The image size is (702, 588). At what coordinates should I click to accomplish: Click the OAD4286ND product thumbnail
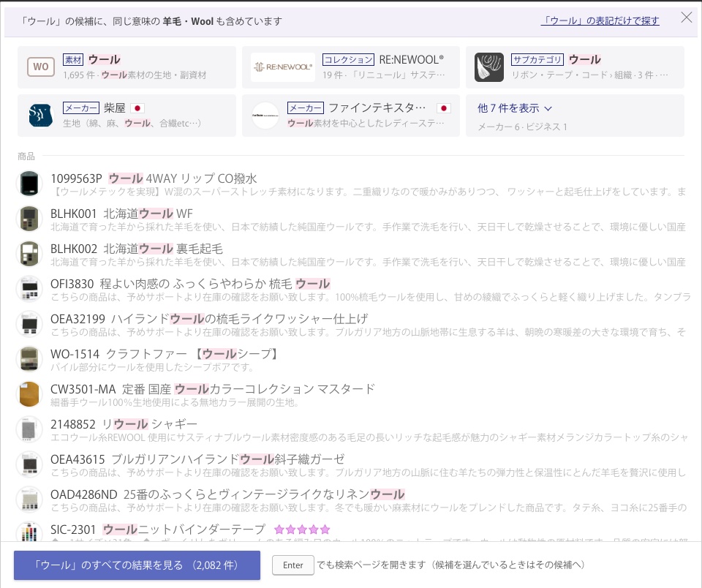[29, 500]
